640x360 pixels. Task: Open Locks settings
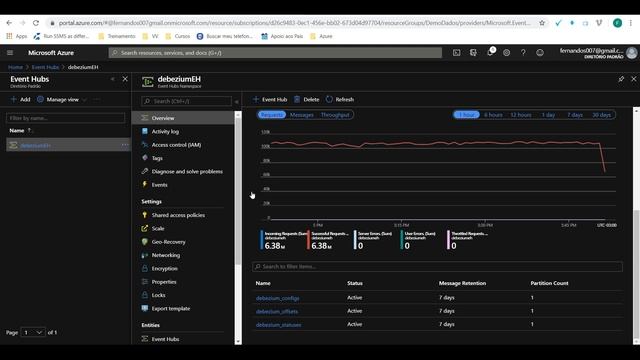click(158, 295)
